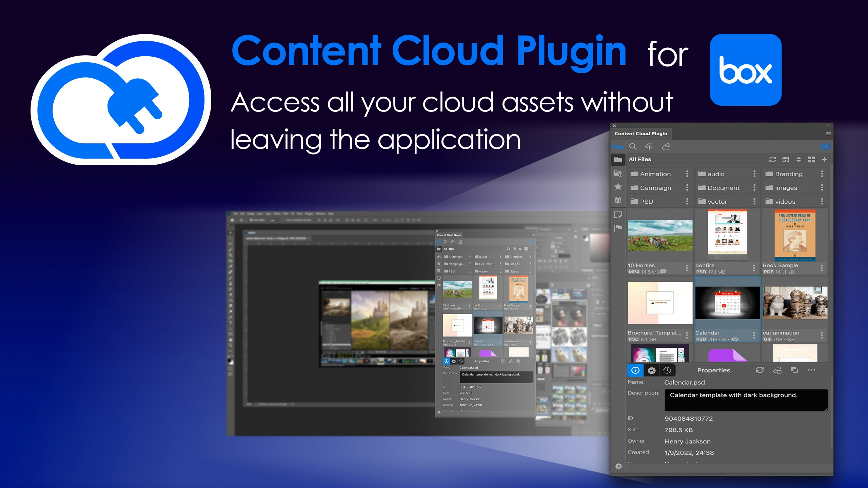Open shared links icon beside upload in enlarged panel

pyautogui.click(x=666, y=146)
